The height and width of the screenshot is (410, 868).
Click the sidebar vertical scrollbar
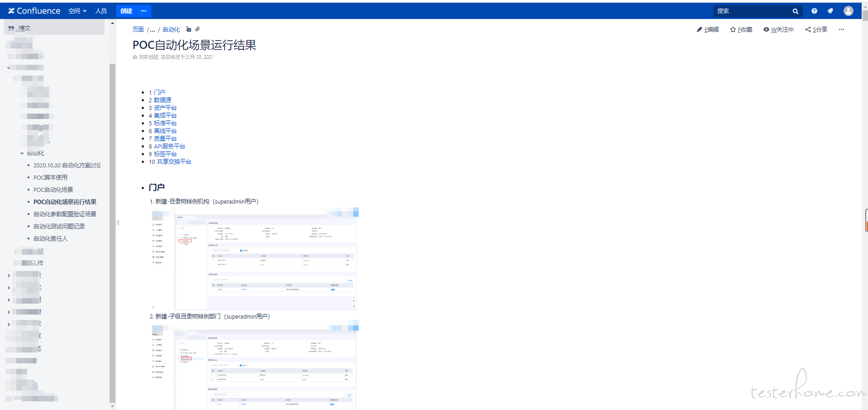[112, 233]
